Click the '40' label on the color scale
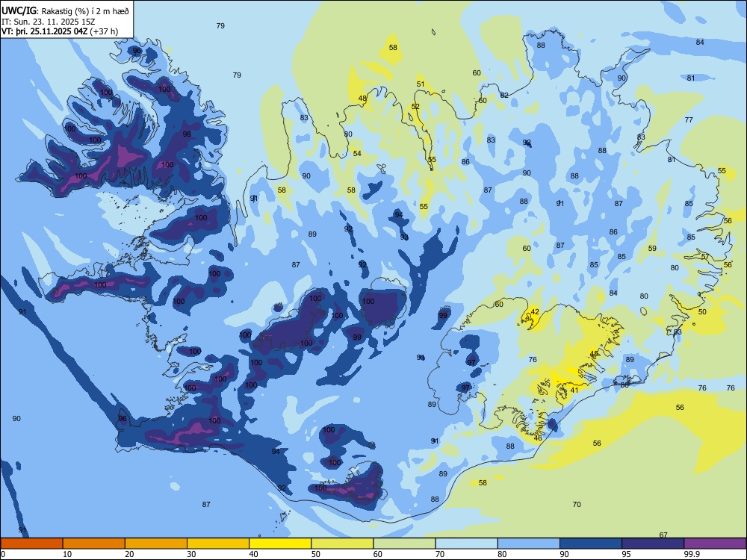The height and width of the screenshot is (560, 747). click(x=254, y=554)
